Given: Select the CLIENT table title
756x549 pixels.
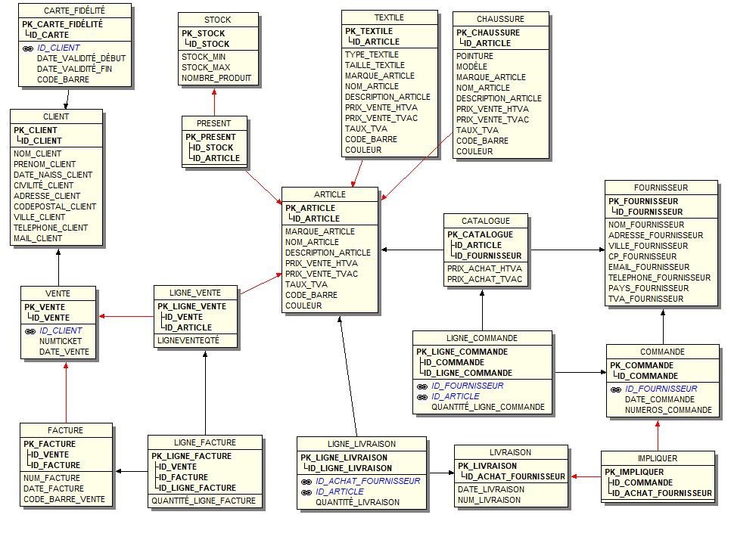Looking at the screenshot, I should click(56, 116).
